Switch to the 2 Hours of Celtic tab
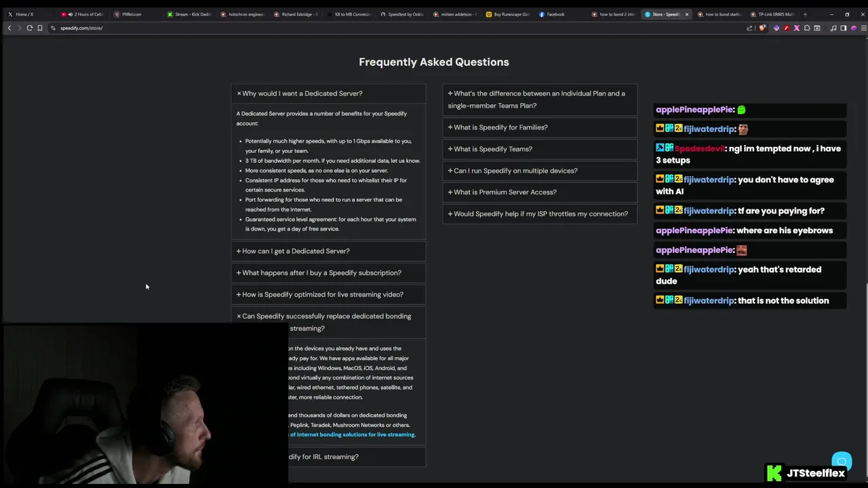 click(x=83, y=14)
